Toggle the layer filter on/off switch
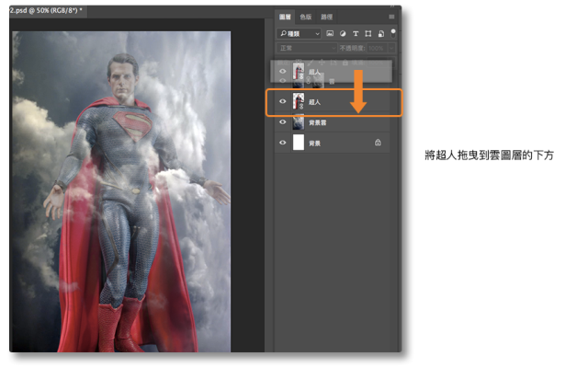588x368 pixels. tap(393, 31)
